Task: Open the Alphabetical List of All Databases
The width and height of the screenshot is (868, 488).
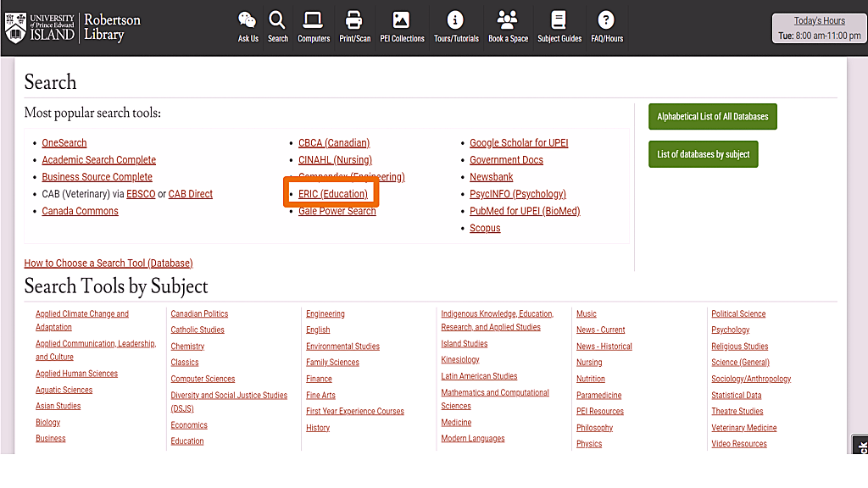Action: pos(712,117)
